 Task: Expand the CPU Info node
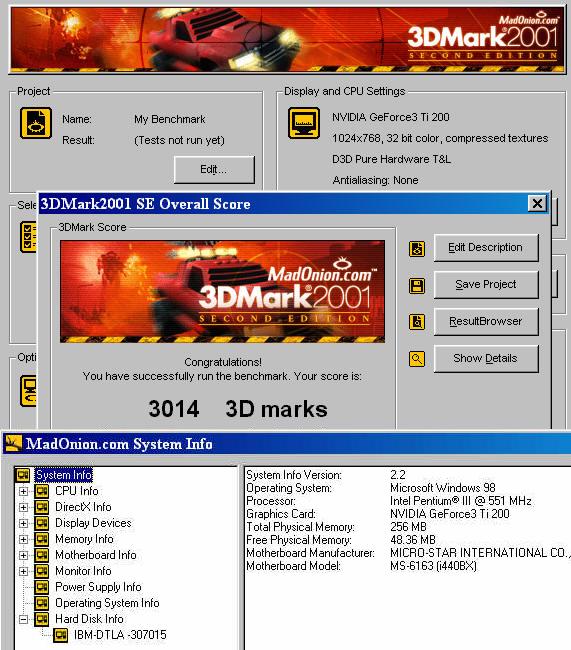pyautogui.click(x=24, y=491)
